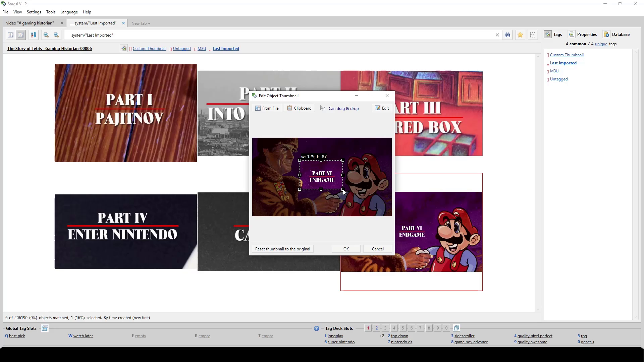Image resolution: width=644 pixels, height=362 pixels.
Task: Apply longplay tag from deck
Action: point(335,336)
